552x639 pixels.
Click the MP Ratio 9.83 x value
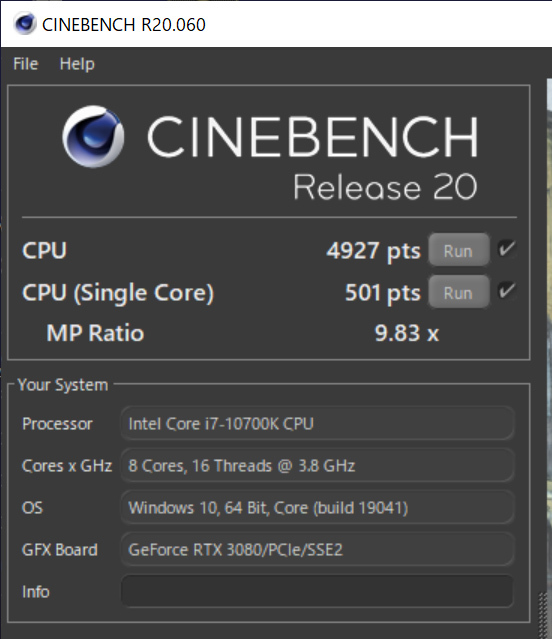tap(407, 333)
